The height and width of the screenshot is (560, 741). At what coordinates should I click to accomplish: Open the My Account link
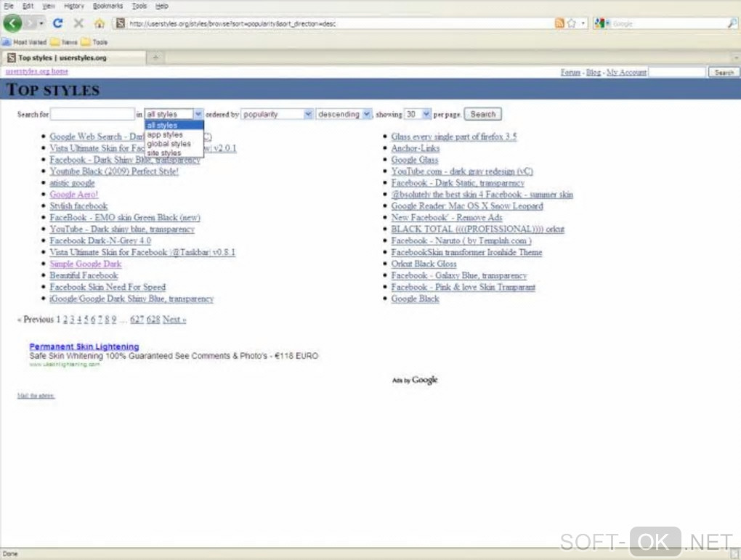tap(627, 73)
